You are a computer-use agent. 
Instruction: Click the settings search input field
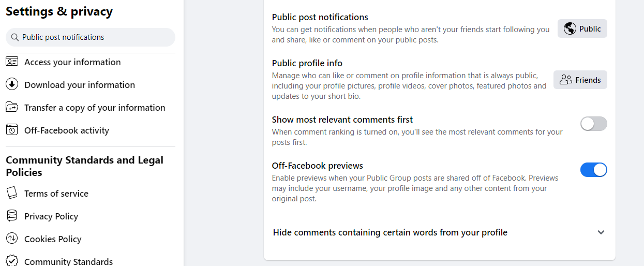96,37
